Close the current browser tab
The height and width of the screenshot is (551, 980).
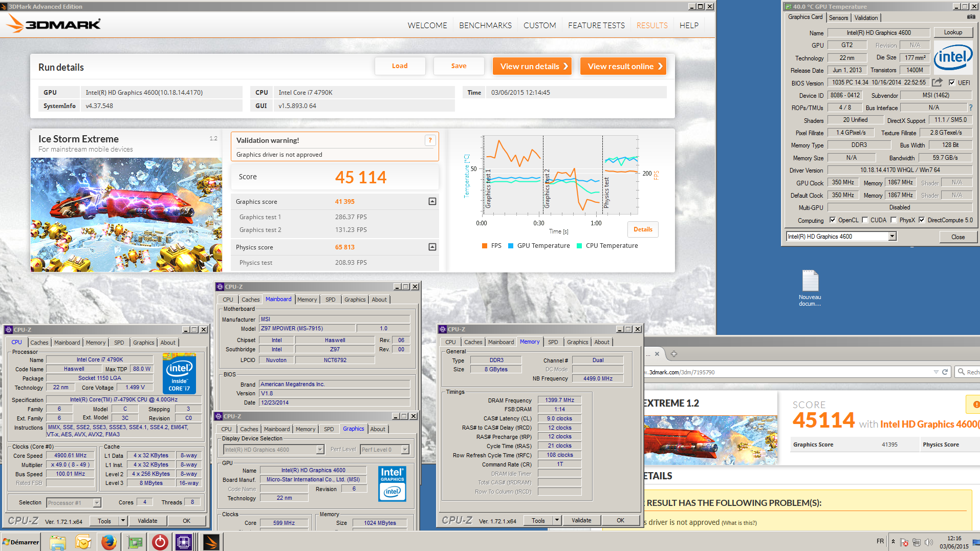click(x=657, y=354)
